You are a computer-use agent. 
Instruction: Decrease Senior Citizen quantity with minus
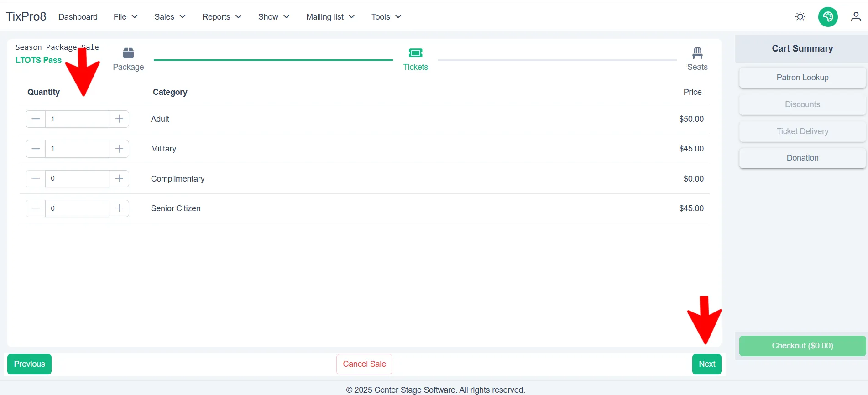pos(36,208)
